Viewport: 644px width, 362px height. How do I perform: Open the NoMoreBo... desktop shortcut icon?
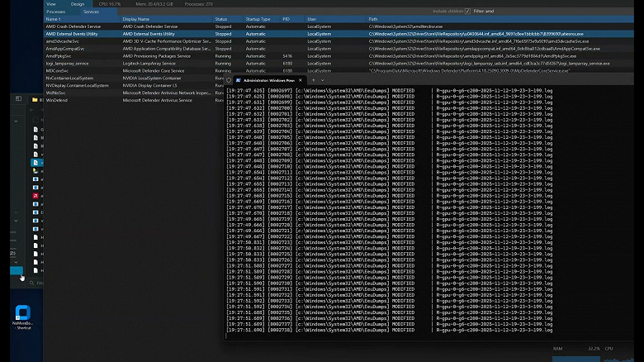coord(22,312)
